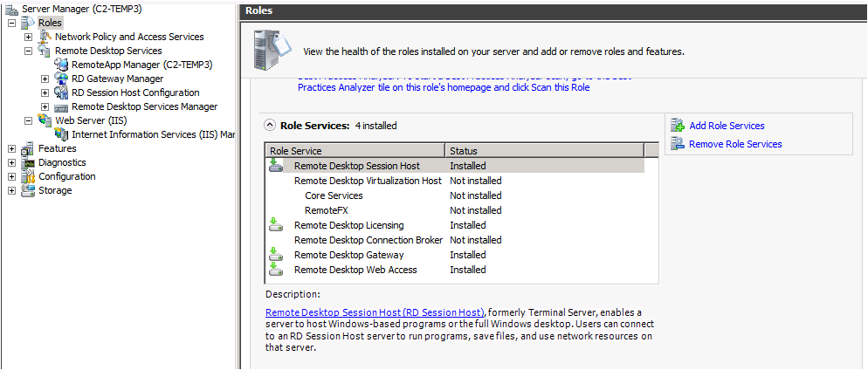Expand Network Policy and Access Services node
The height and width of the screenshot is (370, 868).
[x=29, y=37]
